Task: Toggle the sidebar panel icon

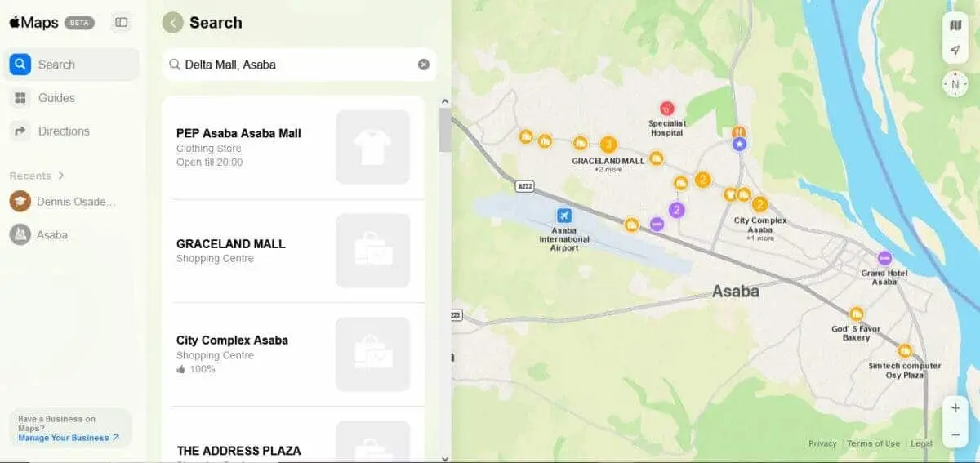Action: coord(122,22)
